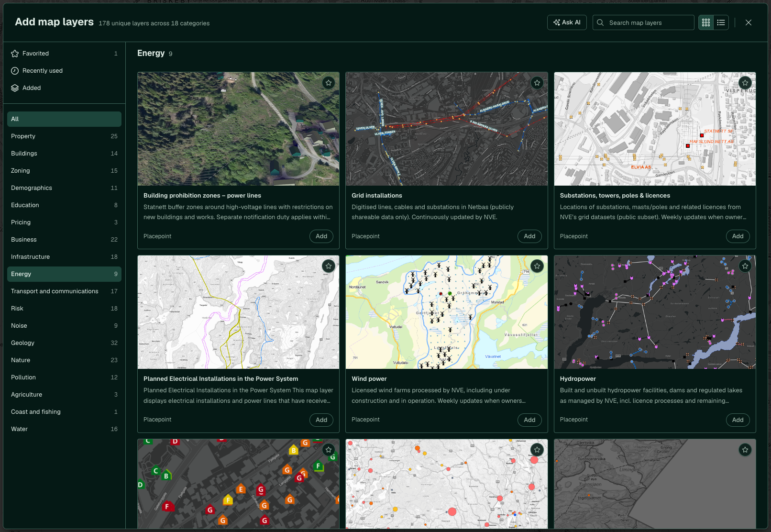The width and height of the screenshot is (771, 532).
Task: Open Substations map thumbnail
Action: [x=655, y=129]
